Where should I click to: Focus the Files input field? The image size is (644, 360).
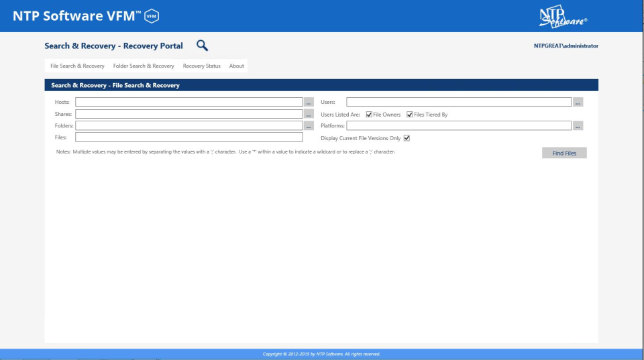[189, 137]
